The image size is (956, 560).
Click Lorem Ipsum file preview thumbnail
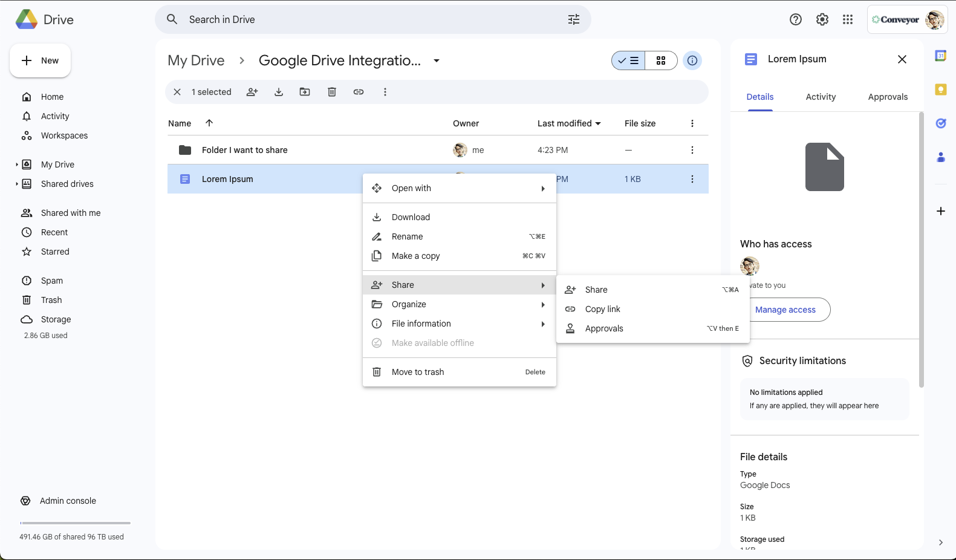click(x=825, y=167)
